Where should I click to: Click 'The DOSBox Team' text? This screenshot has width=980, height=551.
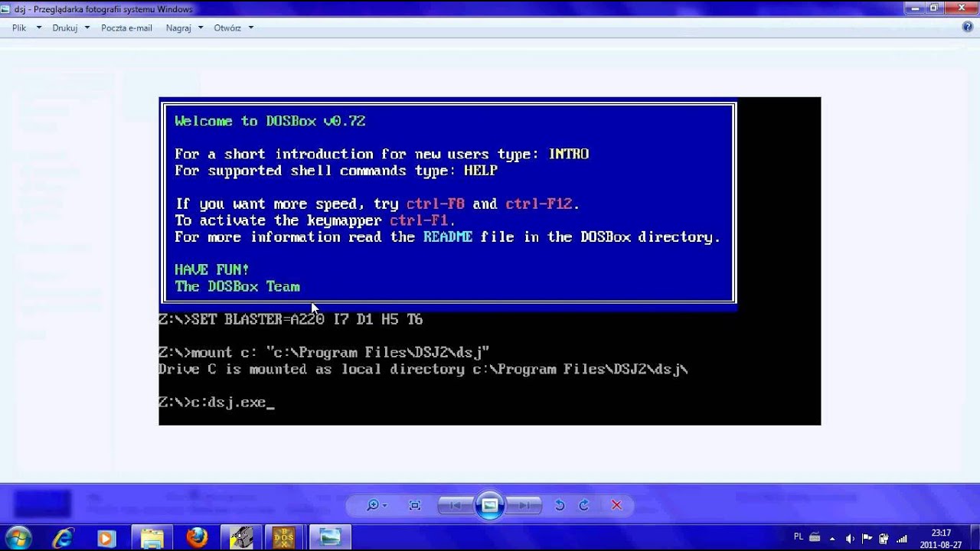(237, 286)
